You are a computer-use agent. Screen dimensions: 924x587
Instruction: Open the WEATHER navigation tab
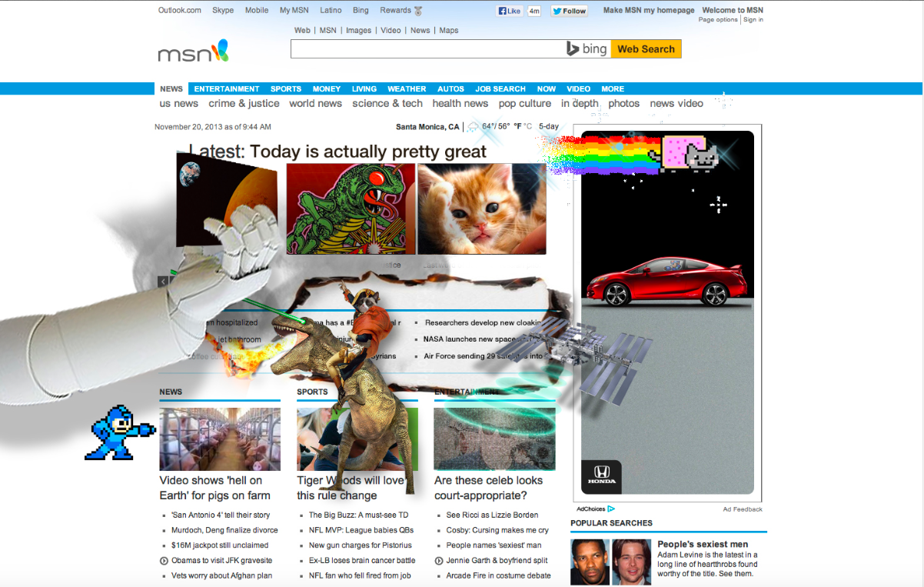click(407, 88)
